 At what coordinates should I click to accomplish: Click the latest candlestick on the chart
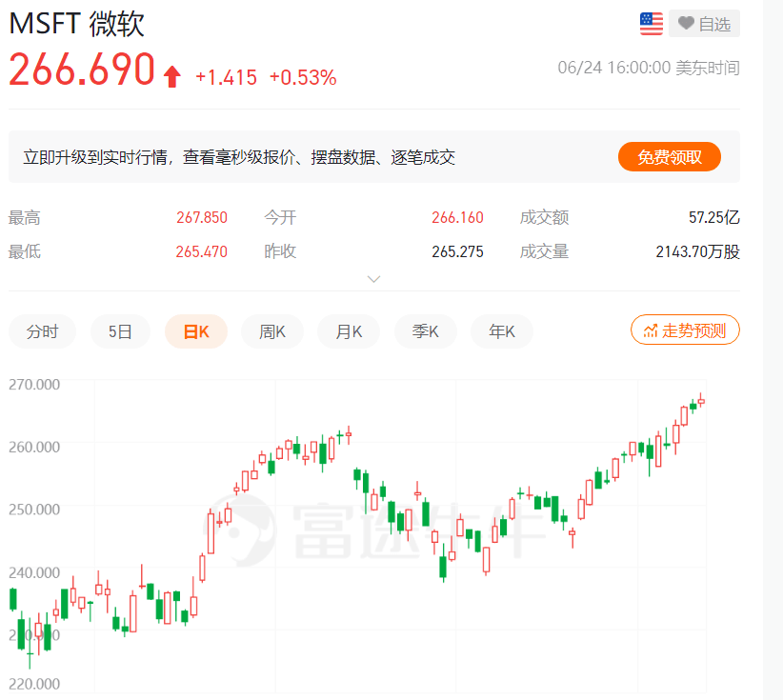tap(701, 400)
